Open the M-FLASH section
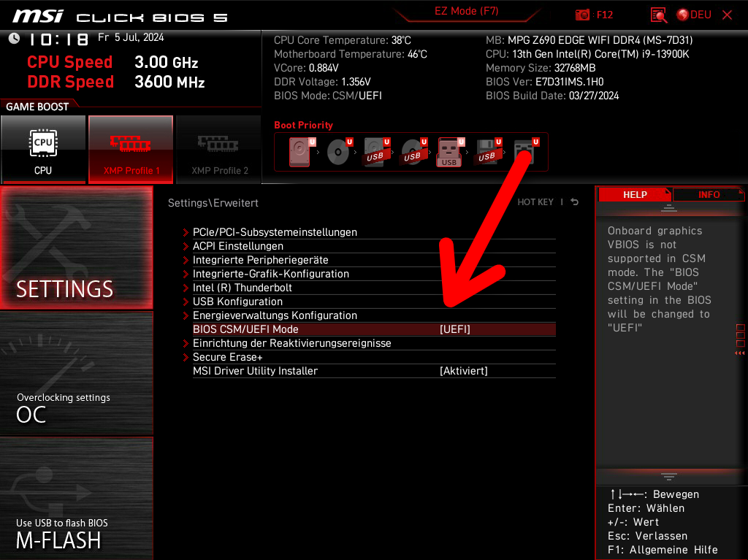The image size is (748, 560). 76,499
